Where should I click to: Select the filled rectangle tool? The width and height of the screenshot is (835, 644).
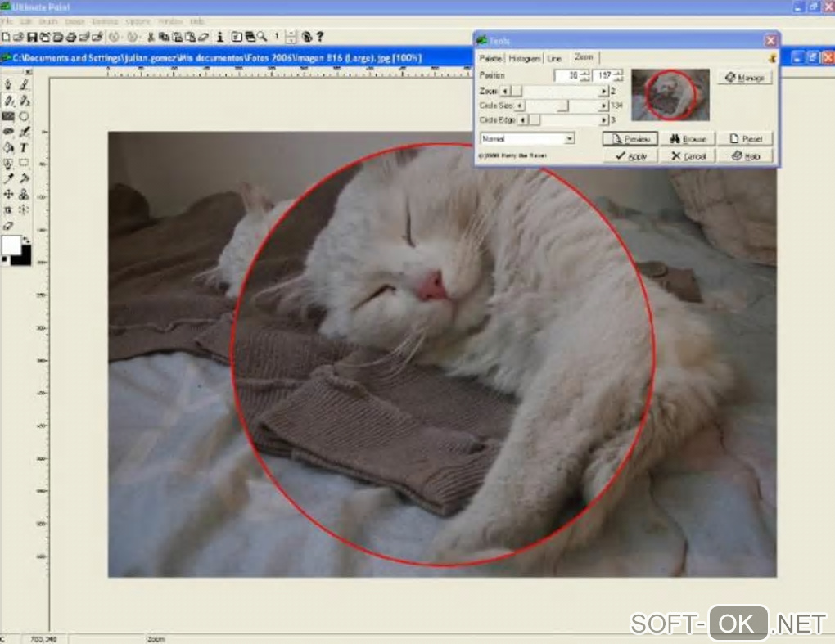pyautogui.click(x=8, y=116)
